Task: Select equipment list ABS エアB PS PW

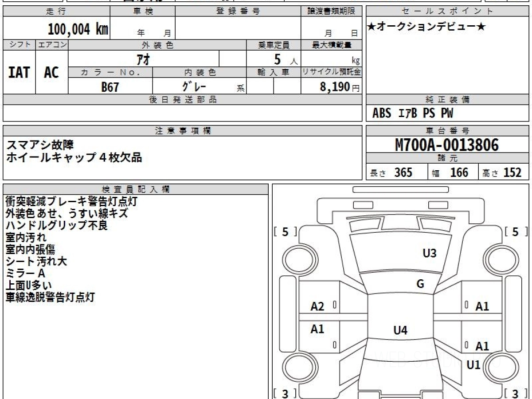Action: click(413, 113)
